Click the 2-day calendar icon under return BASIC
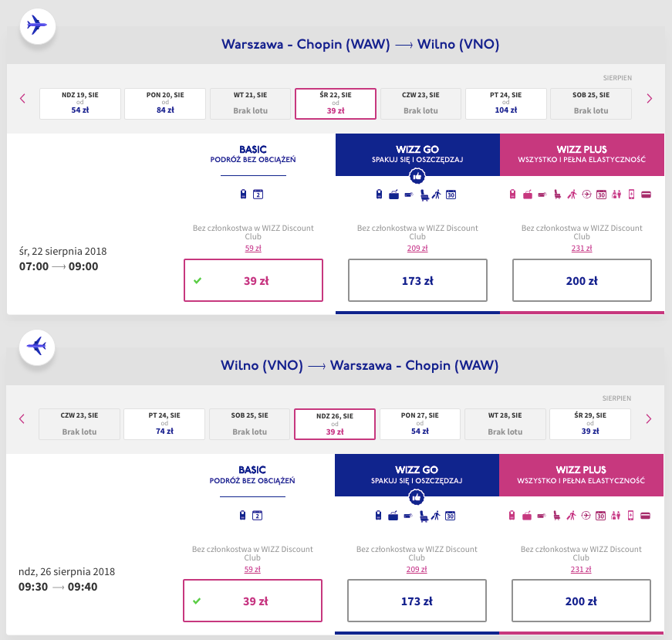The height and width of the screenshot is (640, 672). [x=257, y=515]
